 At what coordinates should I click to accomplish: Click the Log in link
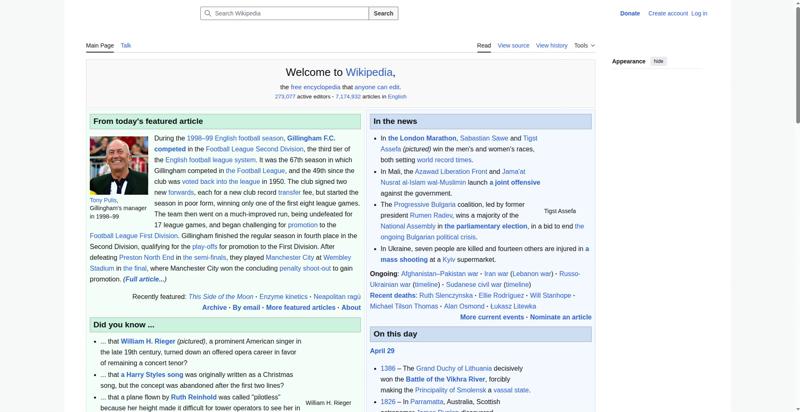699,14
